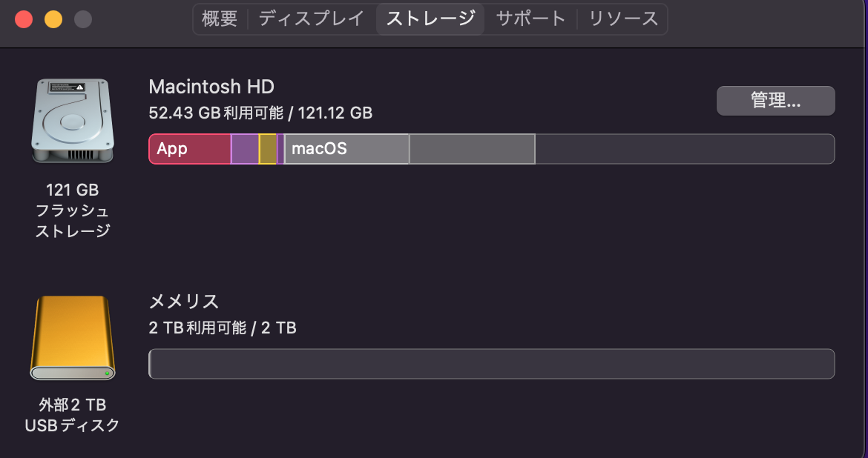
Task: Click the red App storage segment
Action: (x=190, y=149)
